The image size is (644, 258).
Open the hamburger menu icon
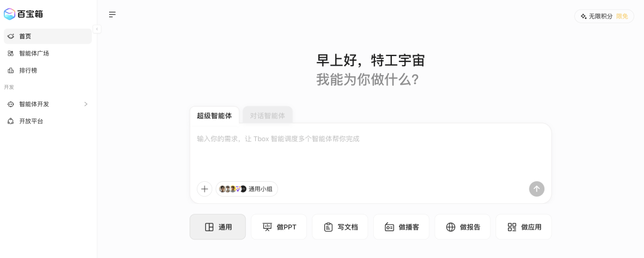tap(112, 15)
